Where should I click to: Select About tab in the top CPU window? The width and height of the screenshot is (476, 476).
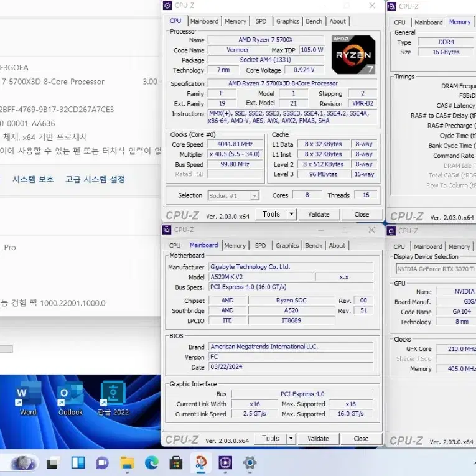point(338,21)
